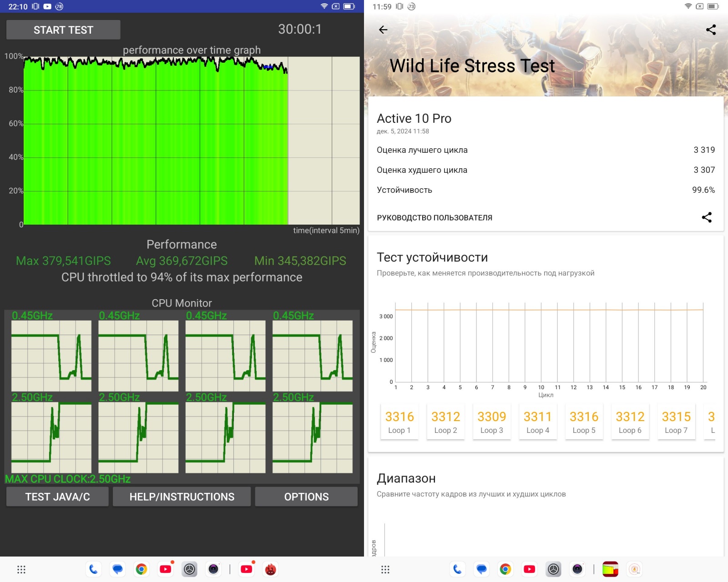Tap the Диапазон section heading

point(406,478)
